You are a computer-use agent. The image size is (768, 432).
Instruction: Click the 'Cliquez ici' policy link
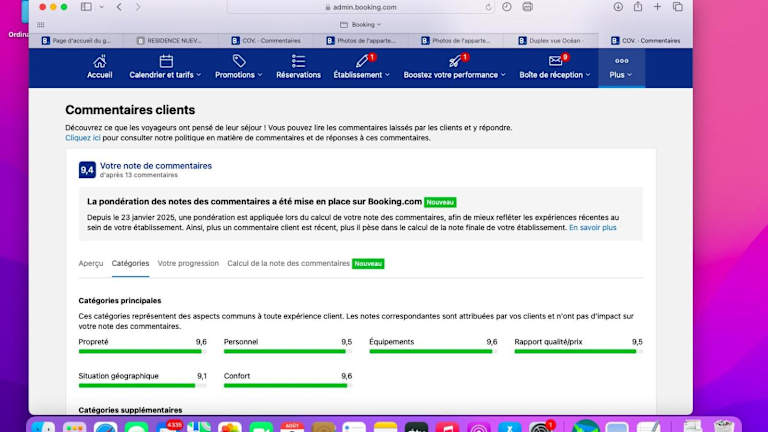pos(83,138)
